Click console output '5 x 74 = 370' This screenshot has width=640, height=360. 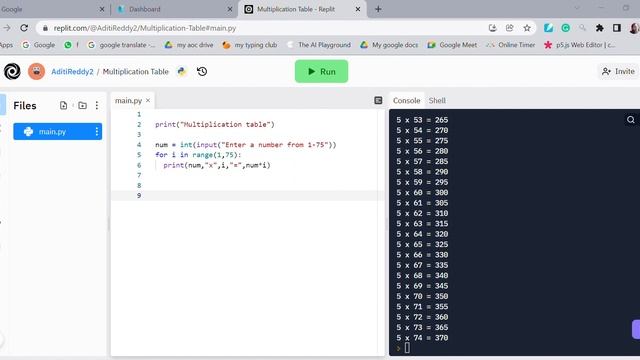(422, 338)
